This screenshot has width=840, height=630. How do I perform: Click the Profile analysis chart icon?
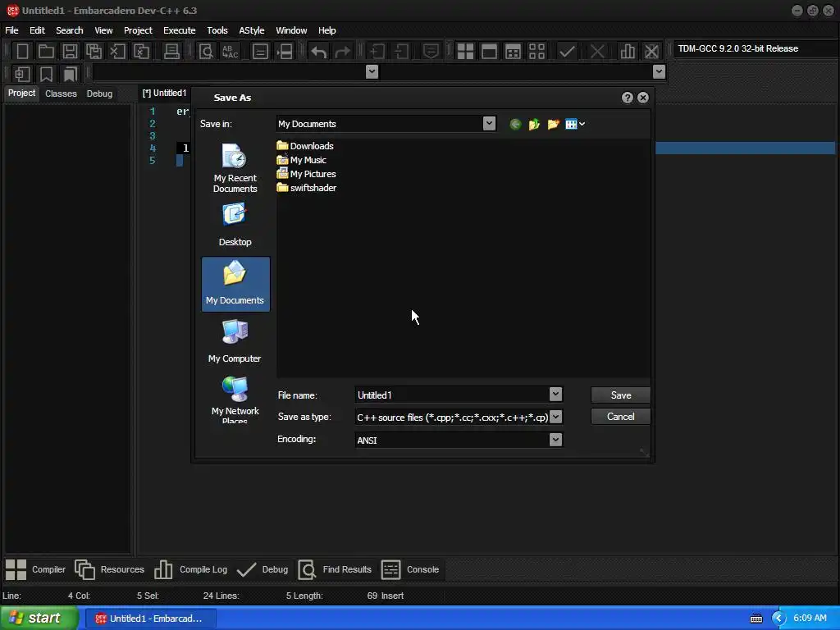pyautogui.click(x=628, y=52)
